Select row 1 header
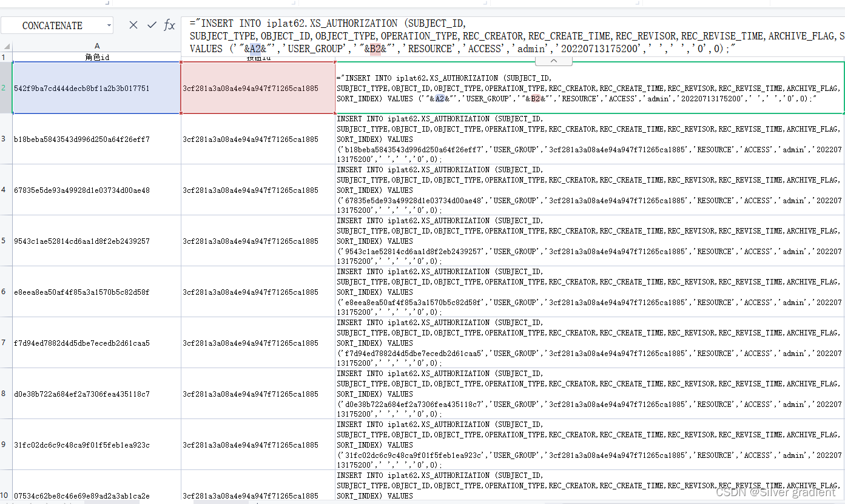This screenshot has height=504, width=845. 6,57
